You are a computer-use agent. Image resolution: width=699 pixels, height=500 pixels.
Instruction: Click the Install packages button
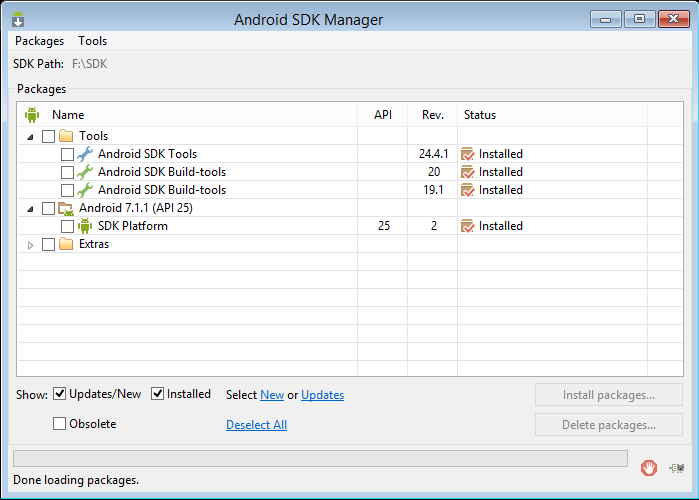(x=609, y=395)
